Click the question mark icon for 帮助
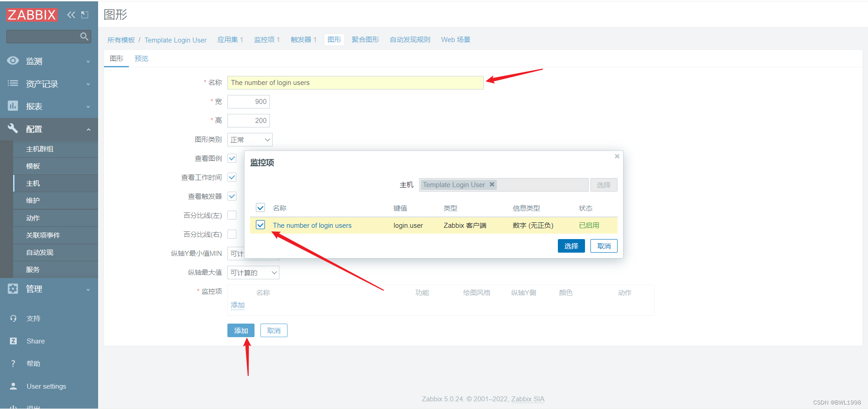 [x=13, y=363]
